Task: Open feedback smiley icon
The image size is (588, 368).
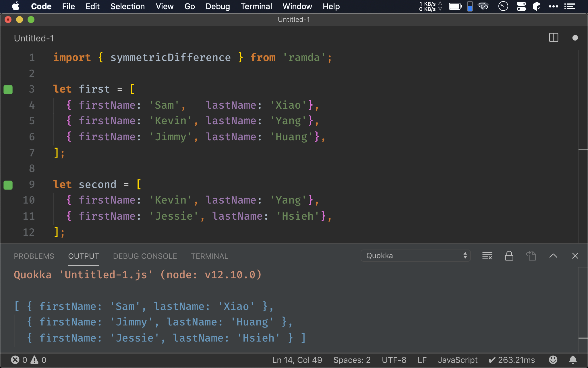Action: (553, 360)
